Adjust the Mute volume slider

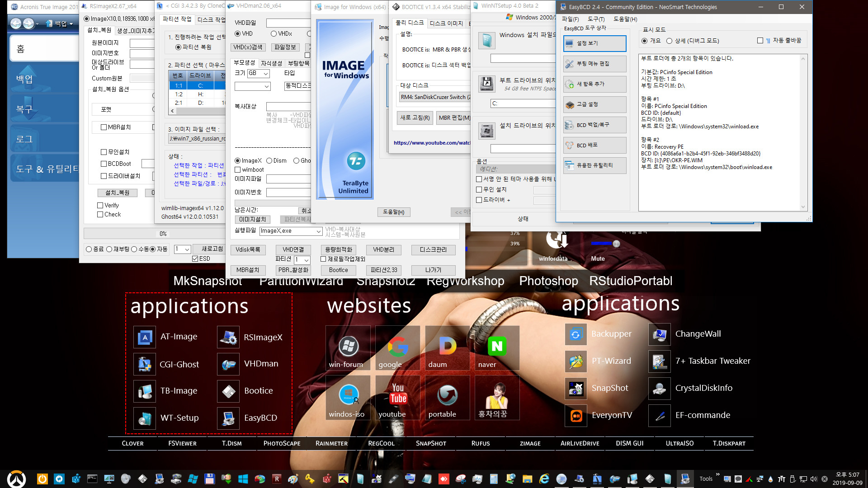pyautogui.click(x=616, y=244)
